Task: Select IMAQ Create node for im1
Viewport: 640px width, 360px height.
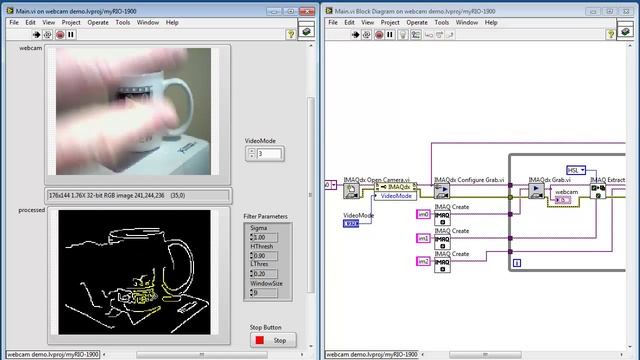Action: click(442, 242)
